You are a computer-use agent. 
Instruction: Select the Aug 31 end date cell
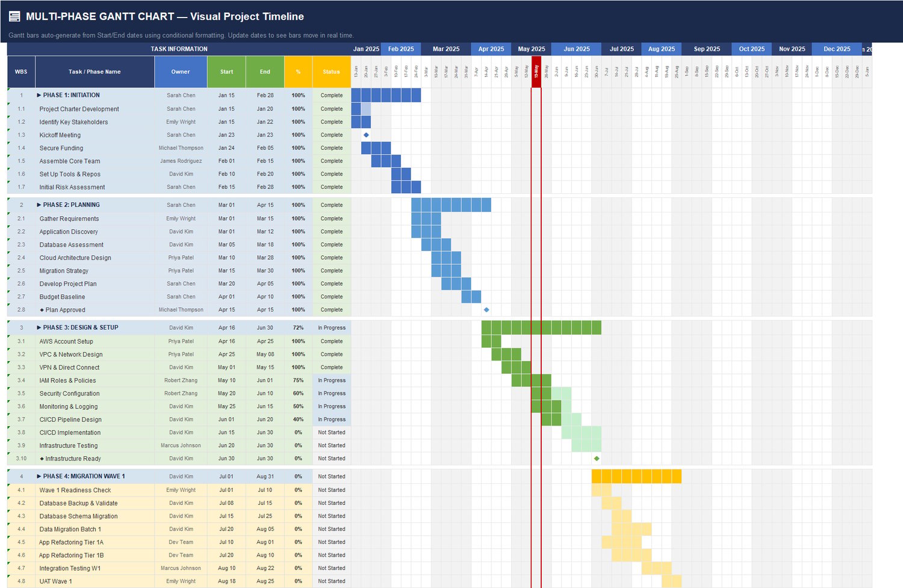(x=265, y=477)
